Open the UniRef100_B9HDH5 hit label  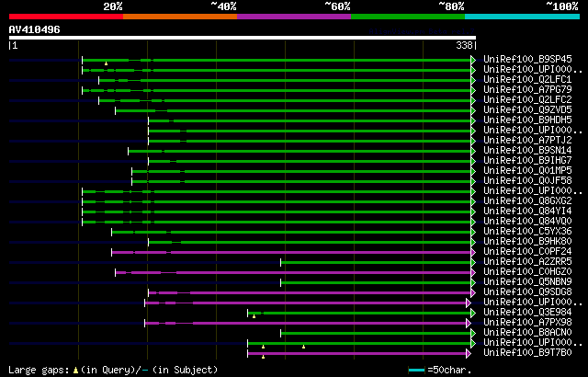click(x=527, y=120)
